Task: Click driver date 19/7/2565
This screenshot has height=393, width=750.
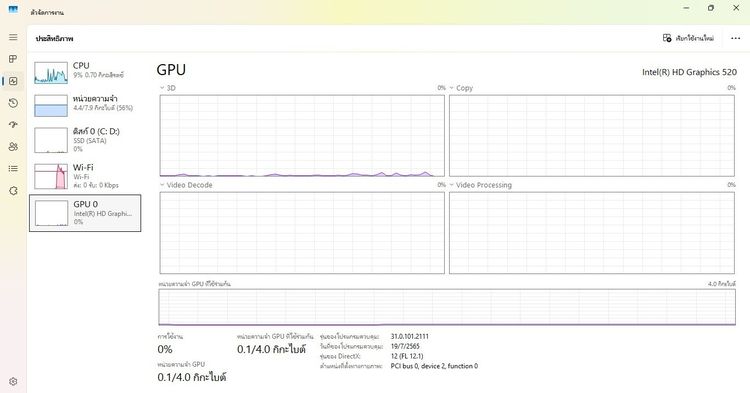Action: pyautogui.click(x=405, y=346)
